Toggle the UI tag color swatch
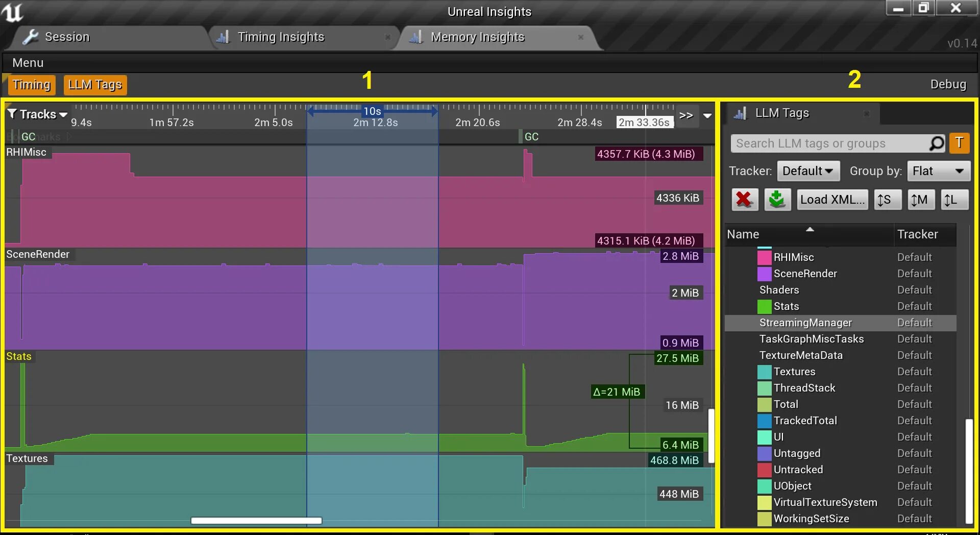The height and width of the screenshot is (535, 980). click(764, 437)
